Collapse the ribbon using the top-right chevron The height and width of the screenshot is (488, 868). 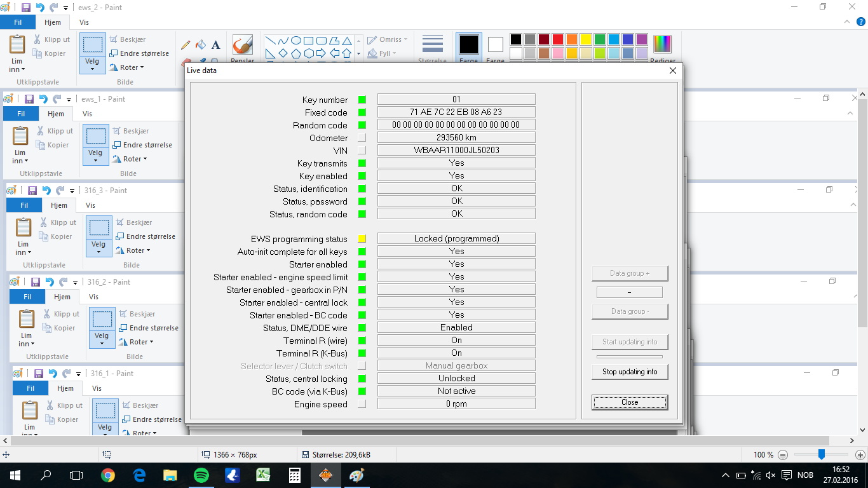click(x=850, y=22)
